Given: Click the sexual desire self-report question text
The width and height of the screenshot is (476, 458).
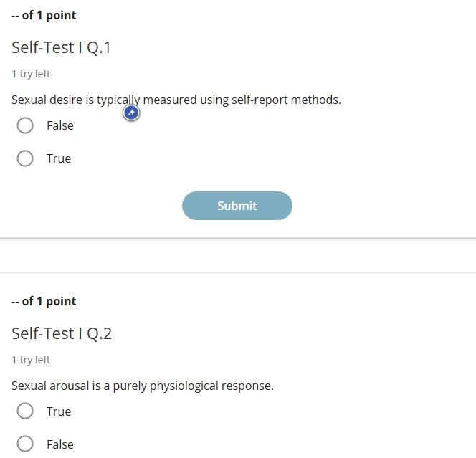Looking at the screenshot, I should [x=176, y=100].
